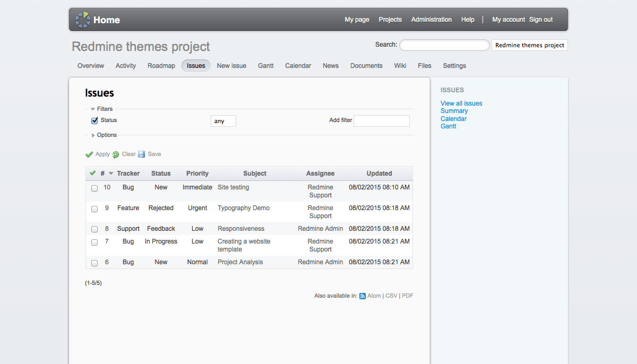This screenshot has width=637, height=364.
Task: Click the Home logo icon
Action: (83, 20)
